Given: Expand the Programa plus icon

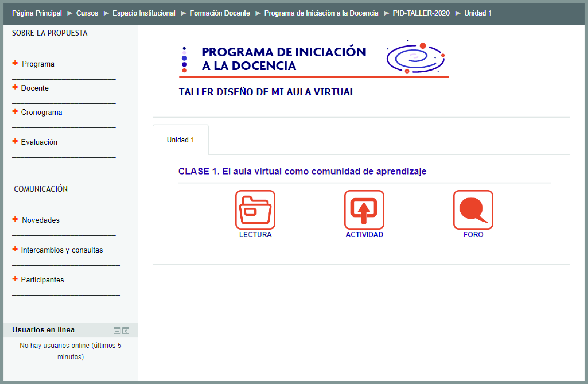Looking at the screenshot, I should coord(15,63).
